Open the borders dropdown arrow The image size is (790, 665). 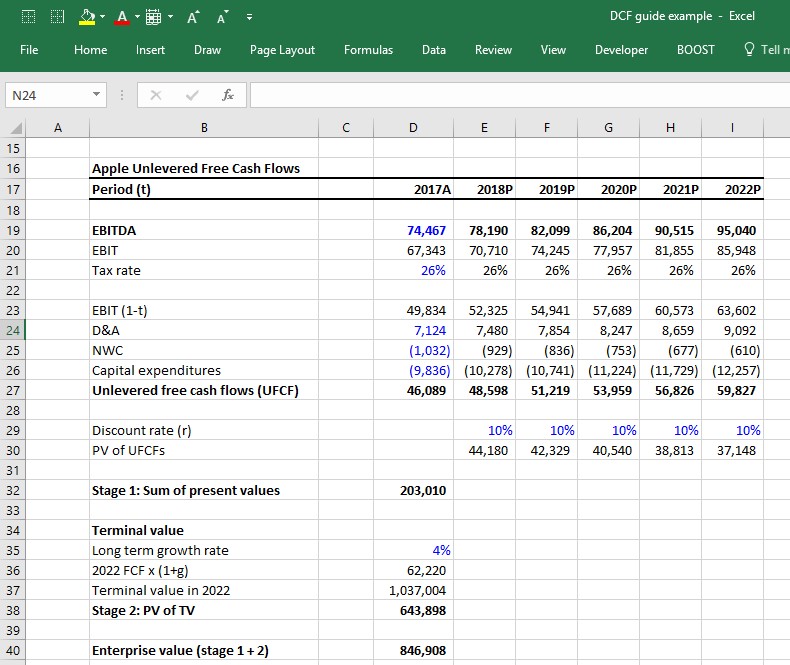(x=170, y=17)
